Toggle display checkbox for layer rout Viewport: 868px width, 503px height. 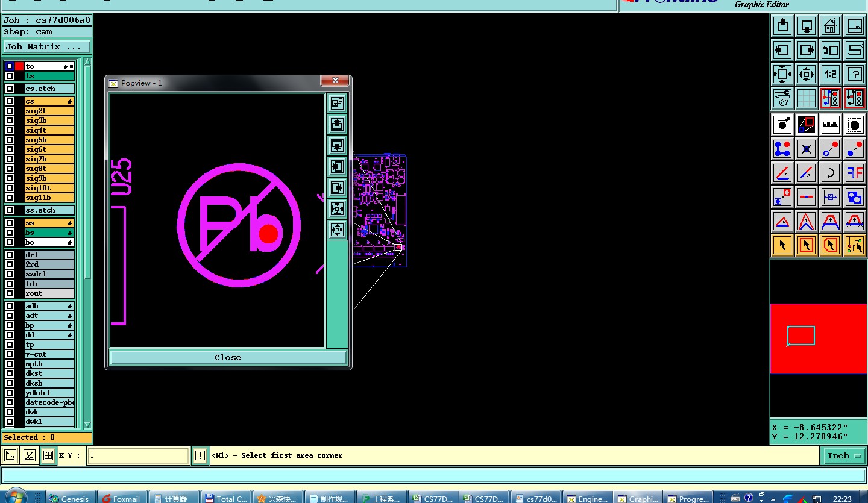click(x=10, y=293)
